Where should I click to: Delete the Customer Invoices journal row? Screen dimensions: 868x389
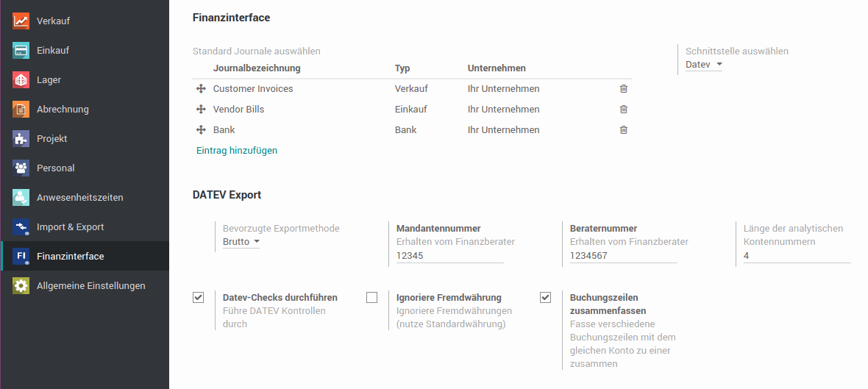click(x=623, y=88)
